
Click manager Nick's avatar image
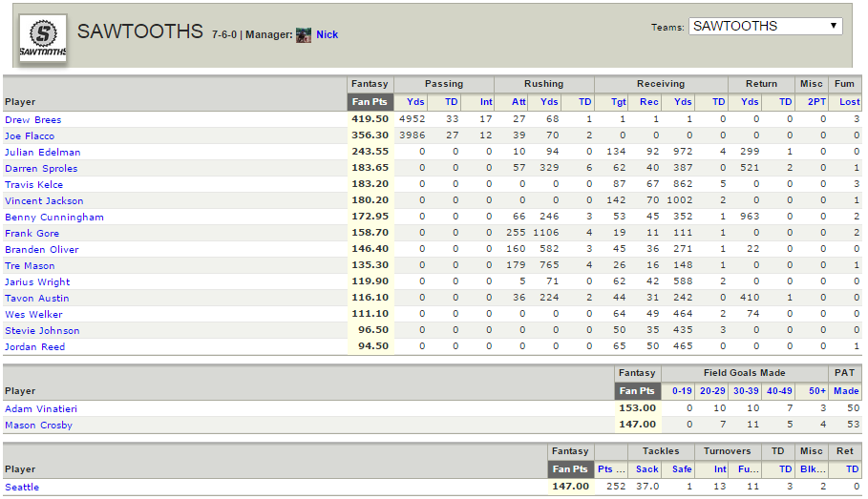(304, 35)
